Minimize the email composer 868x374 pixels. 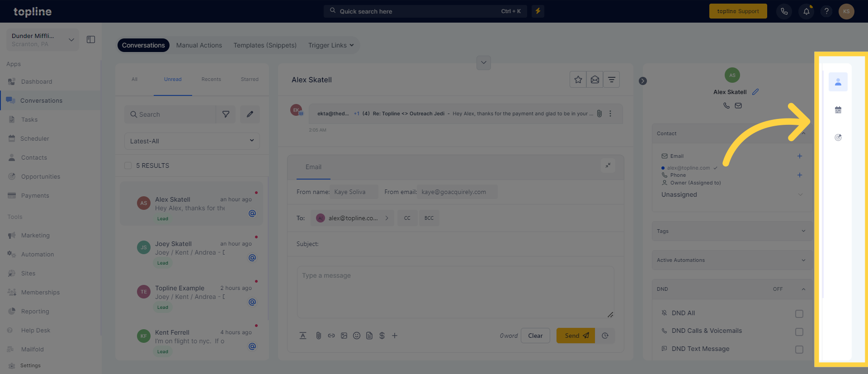(x=608, y=166)
